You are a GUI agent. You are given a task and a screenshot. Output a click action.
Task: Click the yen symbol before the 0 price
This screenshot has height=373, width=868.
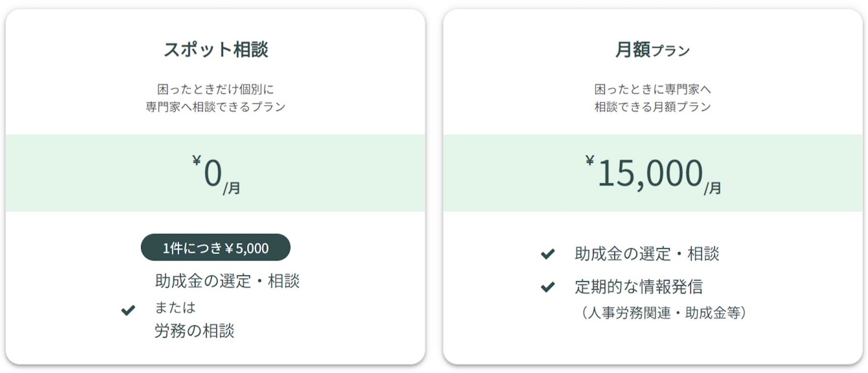(x=197, y=160)
